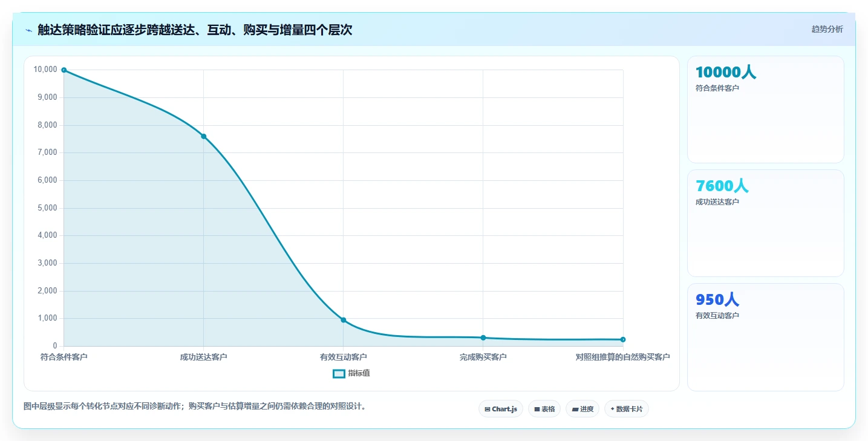Click the x-axis label 符合条件客户

(x=64, y=358)
